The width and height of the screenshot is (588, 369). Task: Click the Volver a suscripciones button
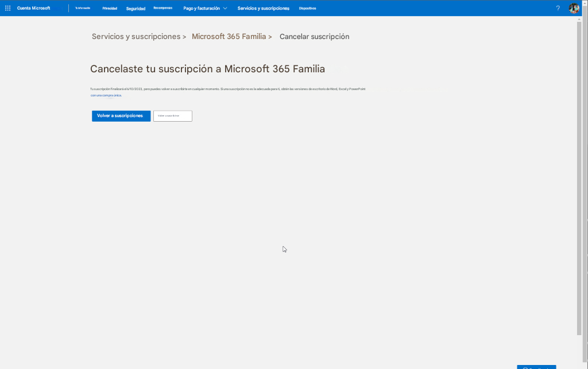(x=121, y=116)
